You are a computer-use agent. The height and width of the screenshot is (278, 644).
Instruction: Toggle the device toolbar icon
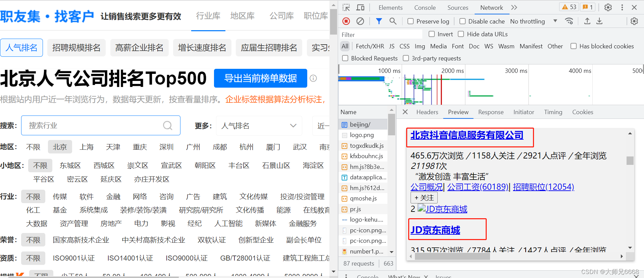(360, 7)
